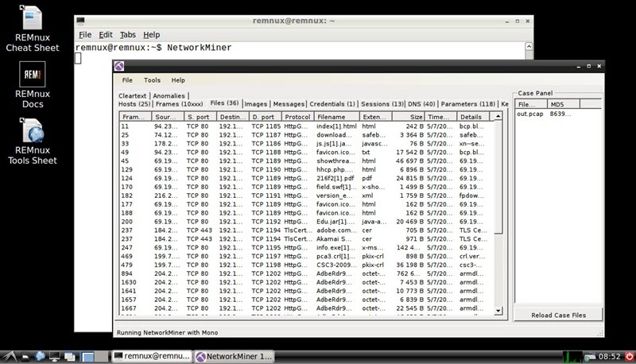Switch to the Credentials (1) tab

[332, 104]
